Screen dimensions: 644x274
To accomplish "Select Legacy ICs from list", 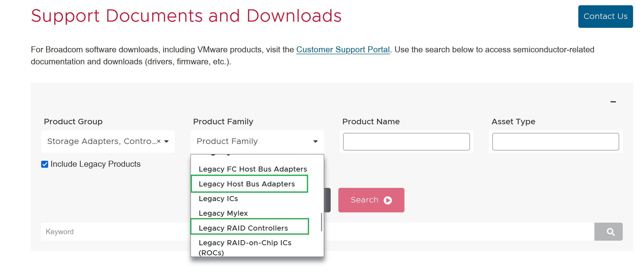I will coord(218,199).
